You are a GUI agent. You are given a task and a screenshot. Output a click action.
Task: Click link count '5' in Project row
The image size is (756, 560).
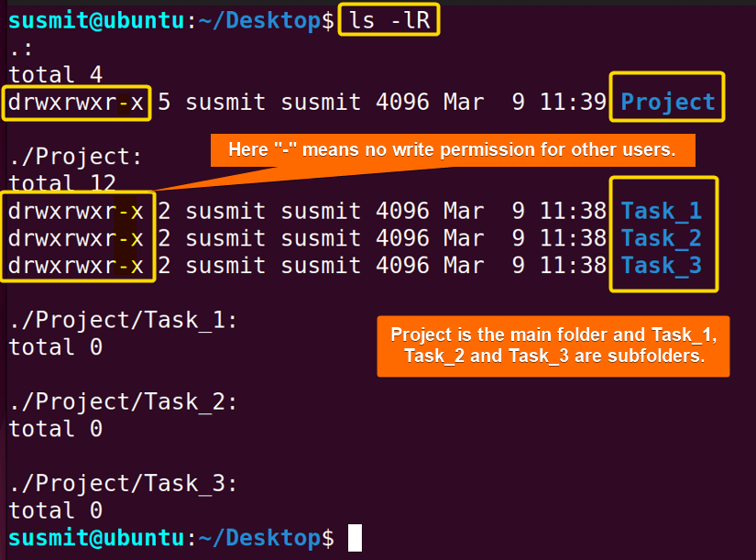point(164,103)
